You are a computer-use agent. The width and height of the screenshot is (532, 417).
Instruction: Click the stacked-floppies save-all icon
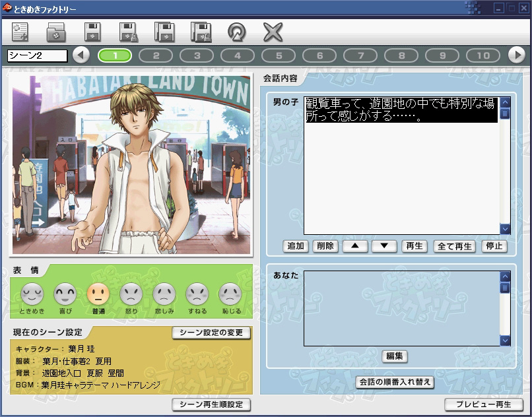(x=164, y=32)
